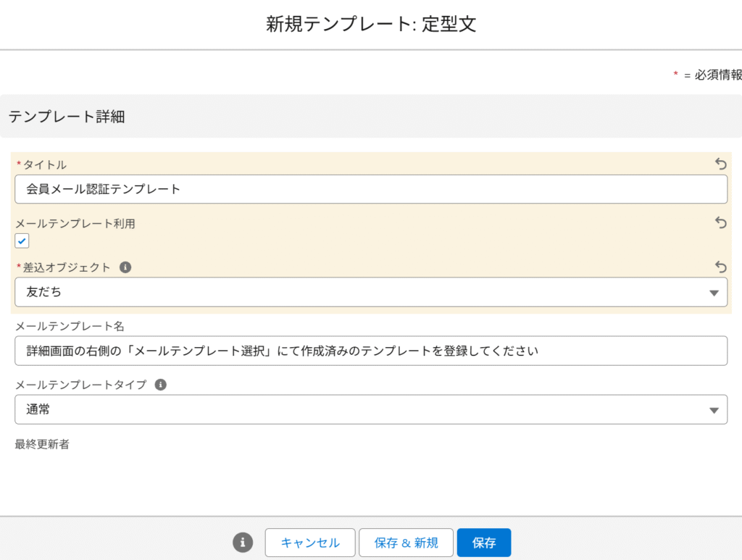Viewport: 742px width, 560px height.
Task: Click into the メールテンプレート名 input field
Action: tap(370, 351)
